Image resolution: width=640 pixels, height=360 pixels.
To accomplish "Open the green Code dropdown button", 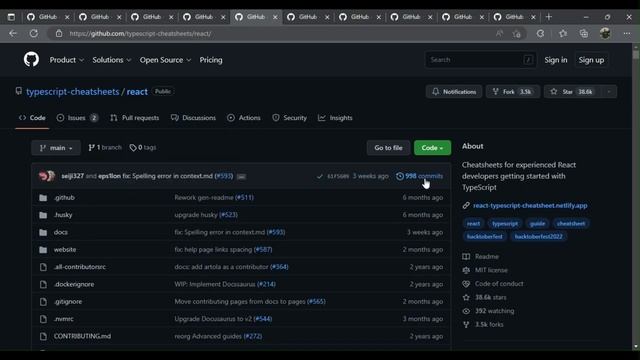I will (432, 148).
